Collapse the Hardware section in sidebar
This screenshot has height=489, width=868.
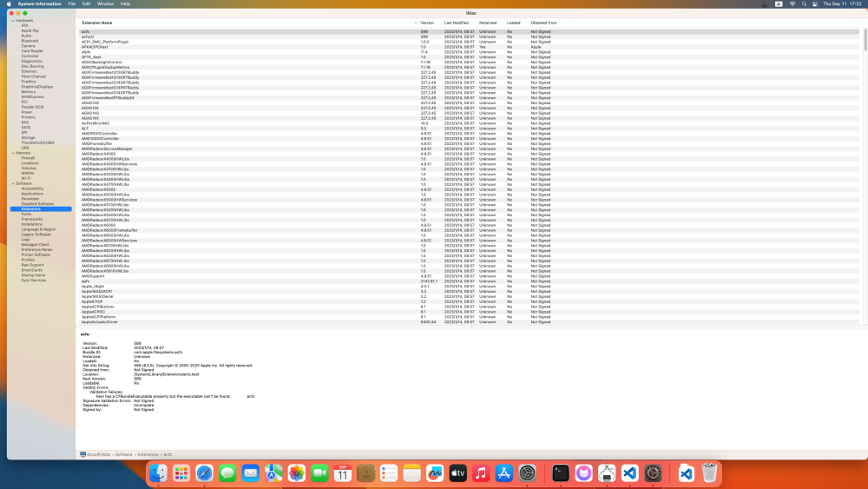pyautogui.click(x=13, y=21)
